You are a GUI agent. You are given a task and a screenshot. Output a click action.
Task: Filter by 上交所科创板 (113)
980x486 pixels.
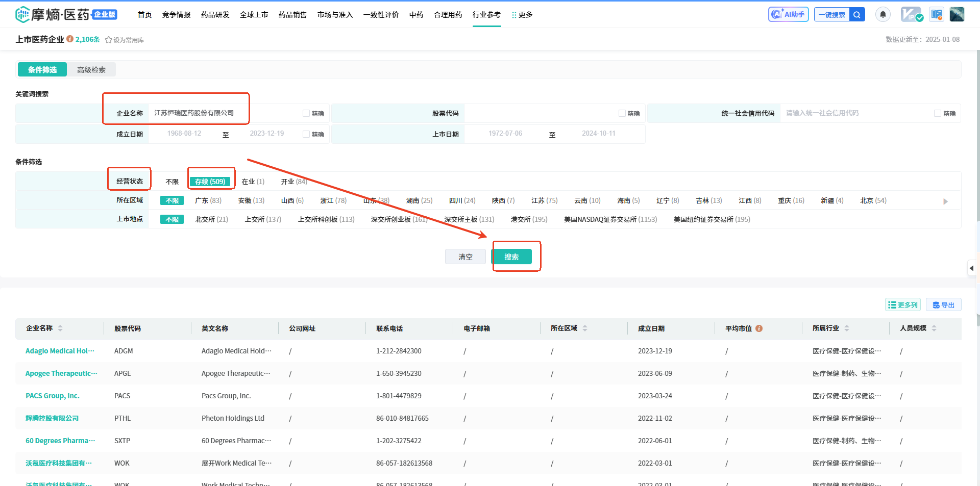click(326, 219)
